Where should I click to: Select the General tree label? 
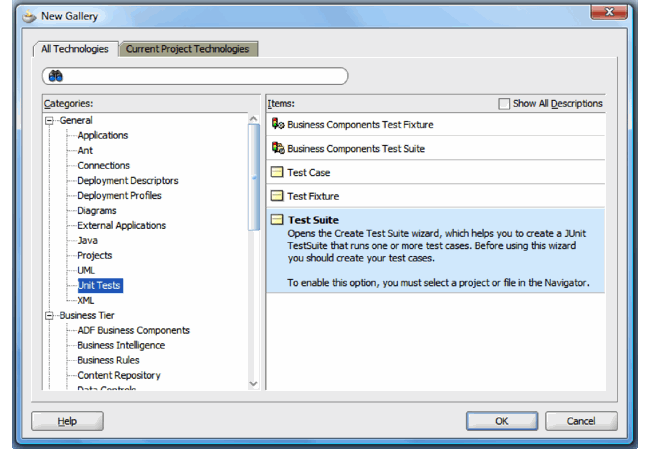76,121
